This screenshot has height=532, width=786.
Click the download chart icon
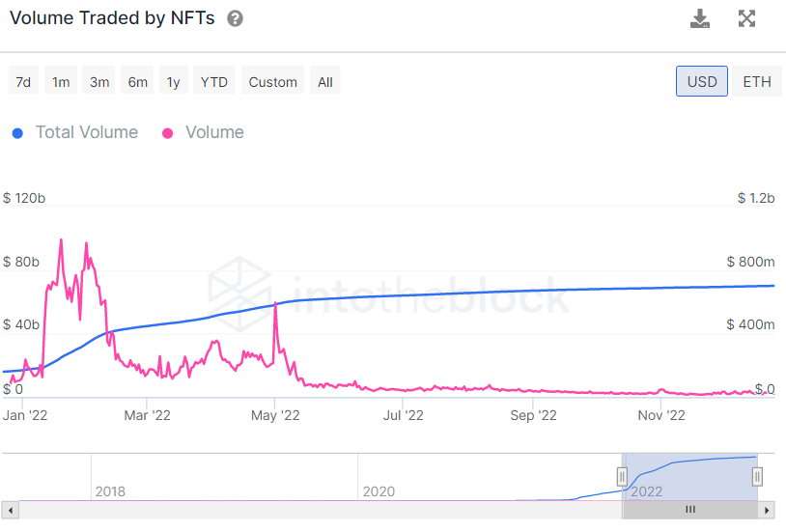[700, 18]
